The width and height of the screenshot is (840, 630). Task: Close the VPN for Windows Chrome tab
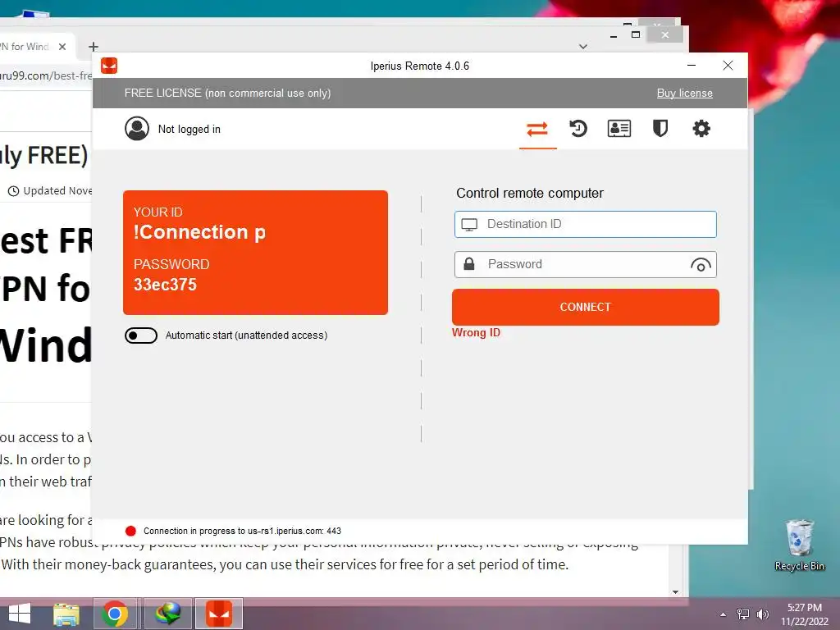point(62,47)
